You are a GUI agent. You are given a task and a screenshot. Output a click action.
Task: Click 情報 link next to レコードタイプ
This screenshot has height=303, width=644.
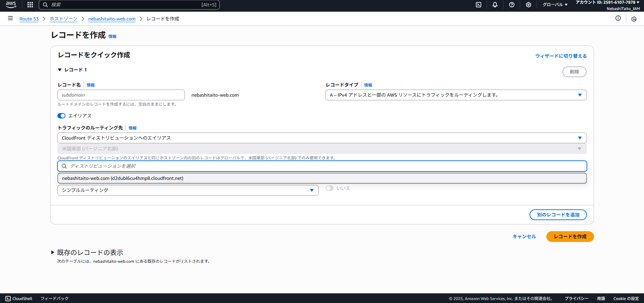click(368, 85)
